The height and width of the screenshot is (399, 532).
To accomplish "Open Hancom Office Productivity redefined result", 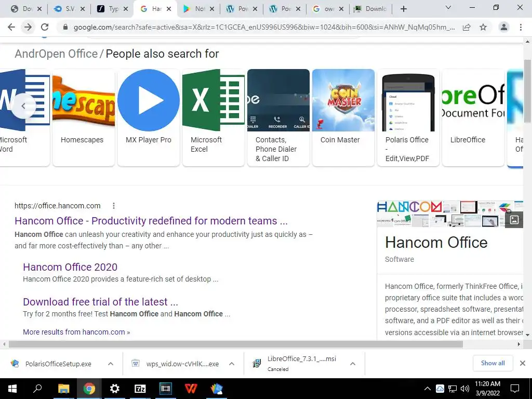I will tap(151, 221).
